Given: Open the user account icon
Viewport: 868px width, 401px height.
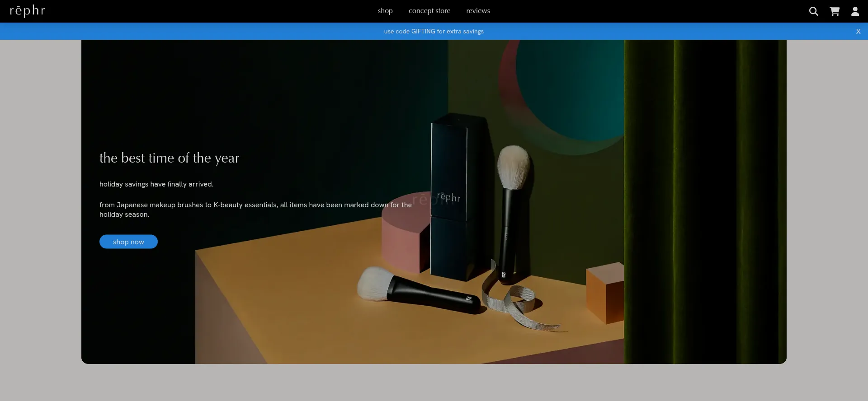Looking at the screenshot, I should click(x=855, y=11).
